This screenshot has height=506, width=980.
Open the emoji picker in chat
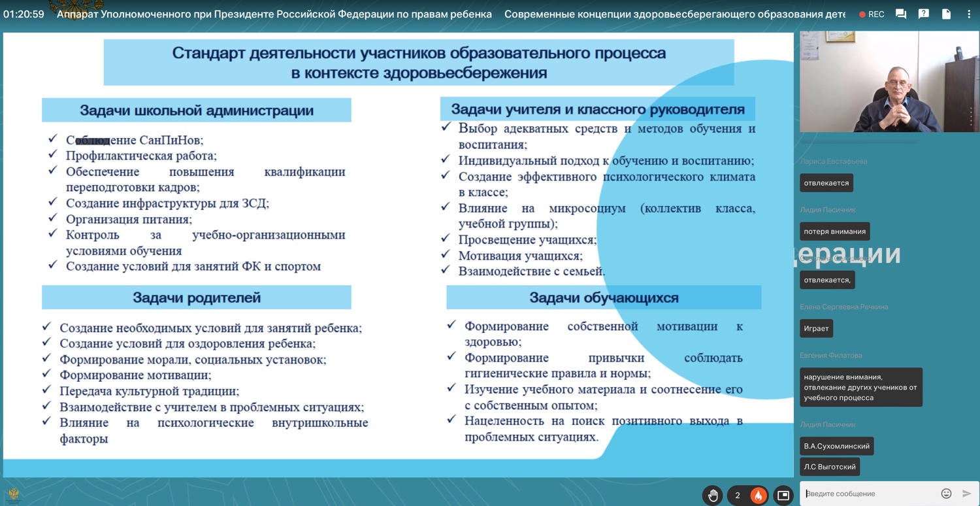[946, 494]
